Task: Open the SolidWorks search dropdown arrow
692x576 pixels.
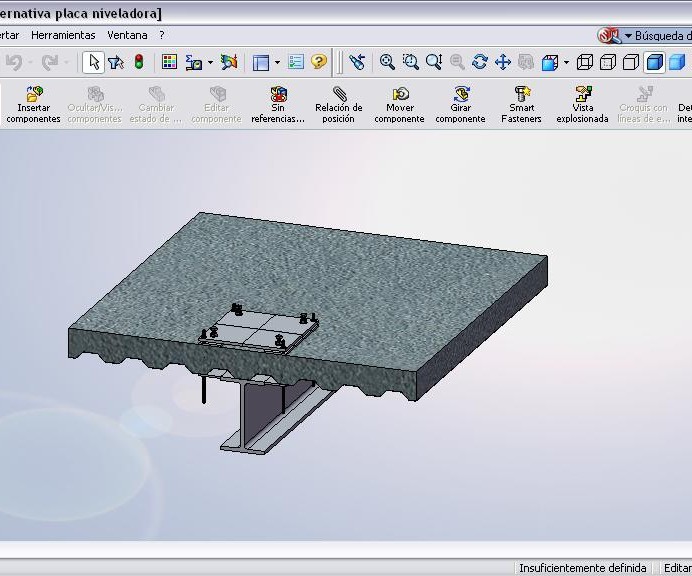Action: click(x=629, y=36)
